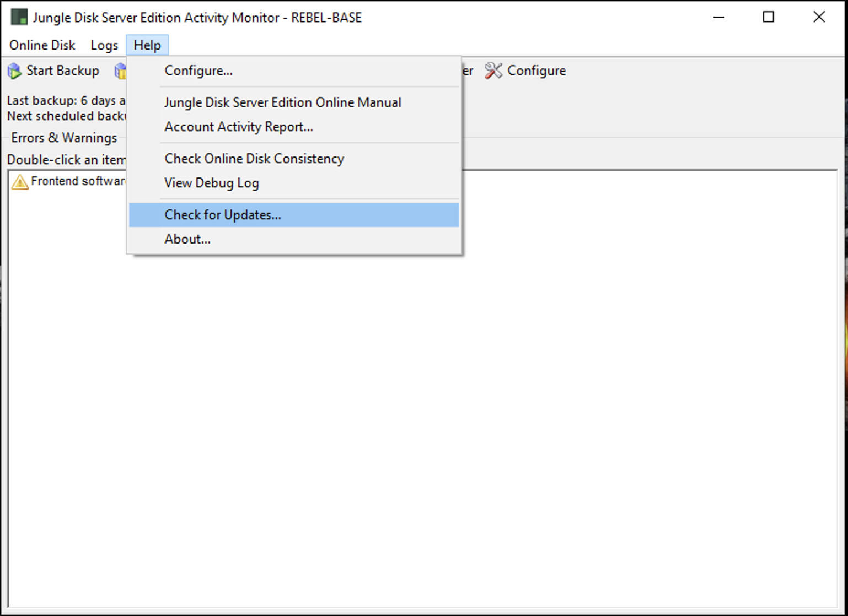The height and width of the screenshot is (616, 848).
Task: Maximize the Activity Monitor window
Action: coord(769,17)
